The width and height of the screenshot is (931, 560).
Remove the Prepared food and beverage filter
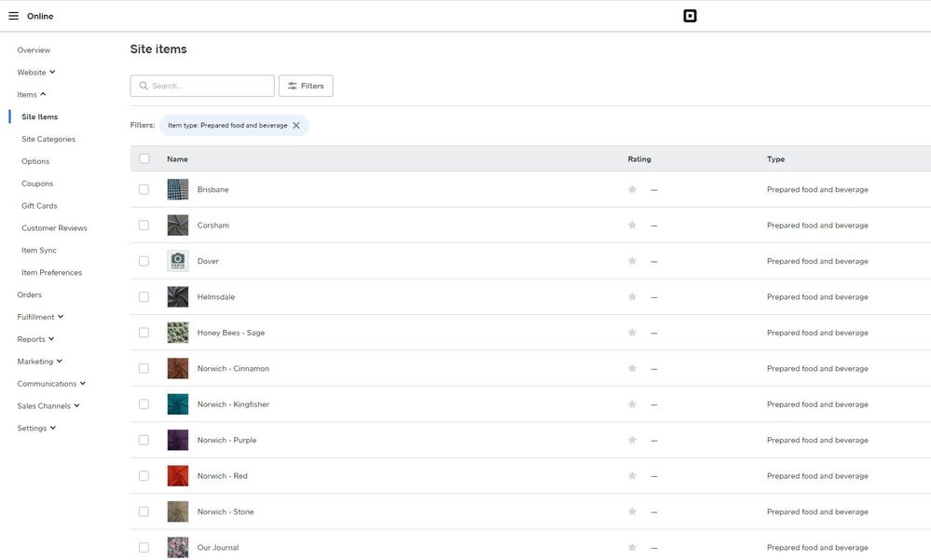[x=295, y=125]
